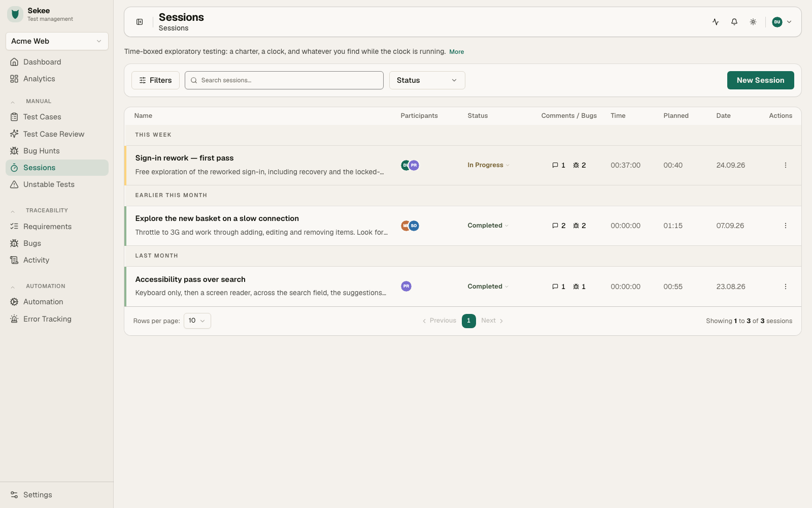Create a New Session
812x508 pixels.
click(x=760, y=80)
